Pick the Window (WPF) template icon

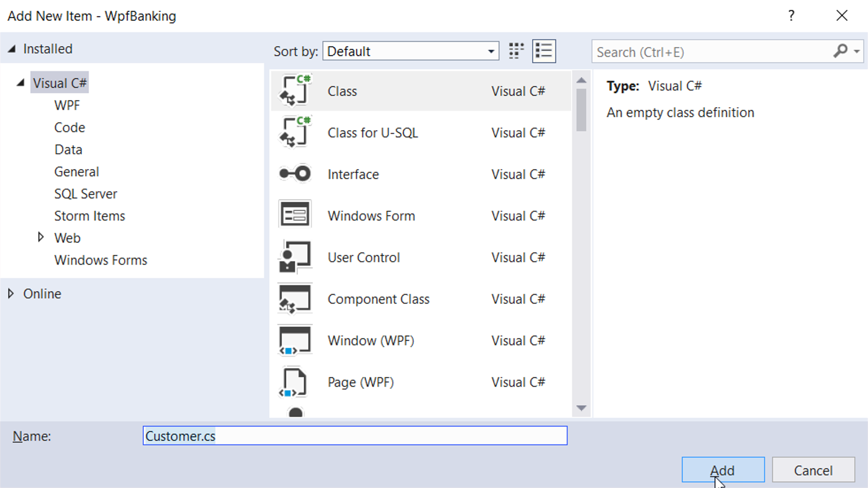tap(295, 340)
